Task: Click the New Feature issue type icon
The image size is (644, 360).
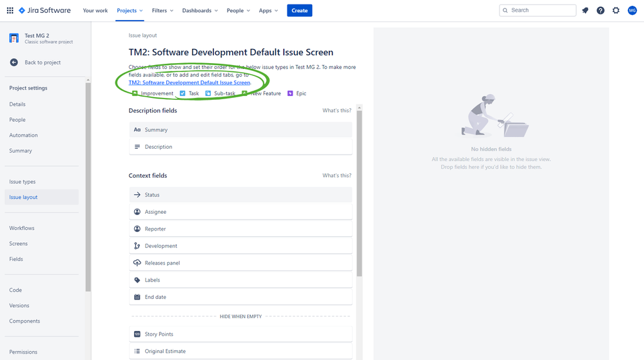Action: pos(245,93)
